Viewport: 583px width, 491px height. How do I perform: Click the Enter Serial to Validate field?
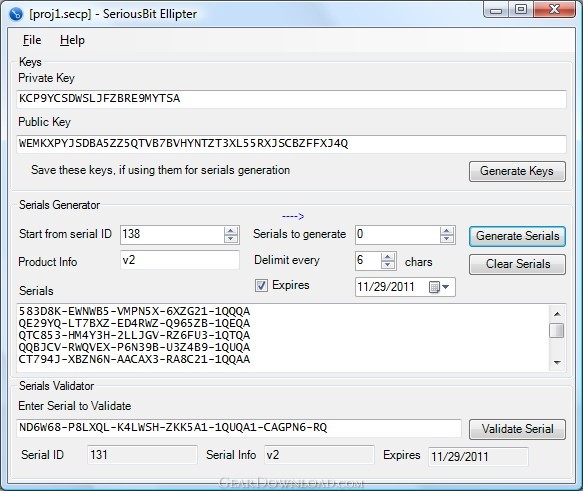pyautogui.click(x=239, y=428)
